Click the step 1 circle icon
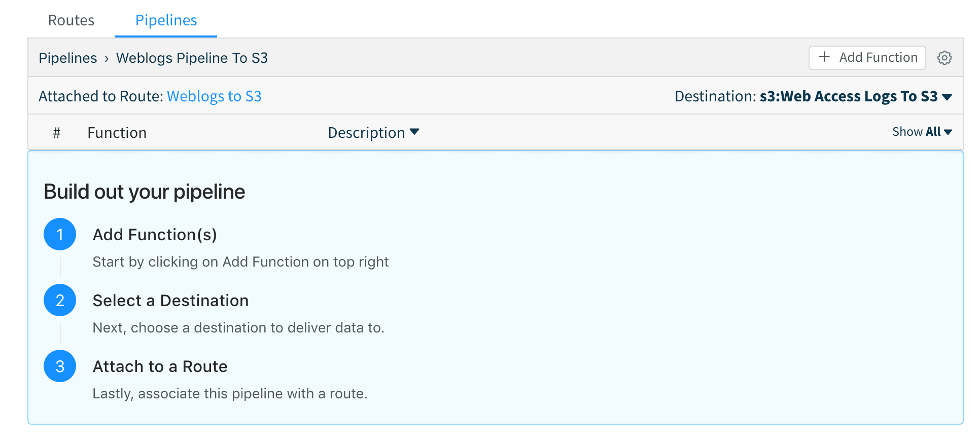The width and height of the screenshot is (980, 446). click(x=60, y=235)
